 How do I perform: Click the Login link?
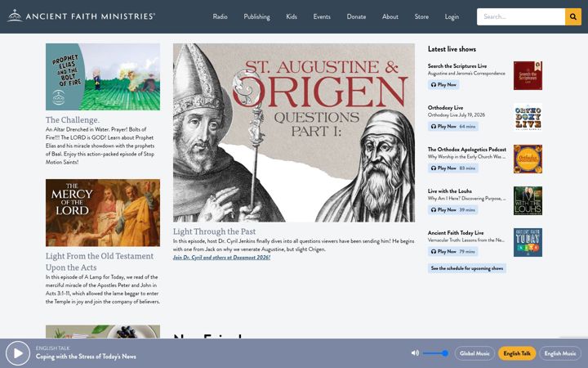(452, 16)
